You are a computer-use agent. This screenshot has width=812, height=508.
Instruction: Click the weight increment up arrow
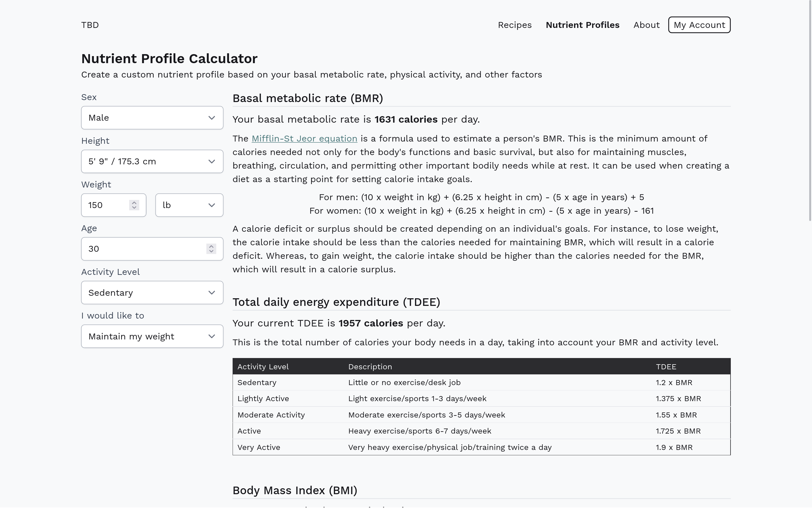[134, 203]
